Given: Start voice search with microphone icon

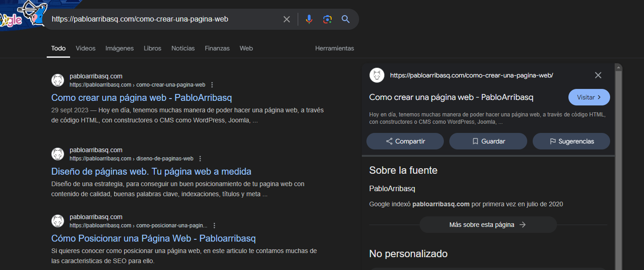Looking at the screenshot, I should [309, 19].
